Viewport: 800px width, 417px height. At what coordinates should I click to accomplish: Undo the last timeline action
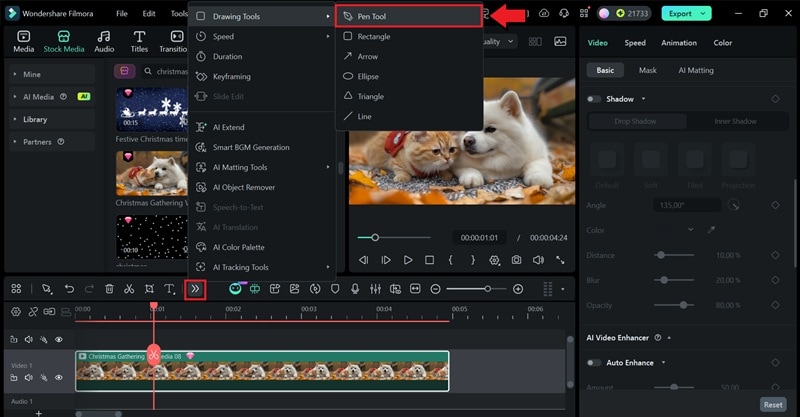click(x=69, y=289)
